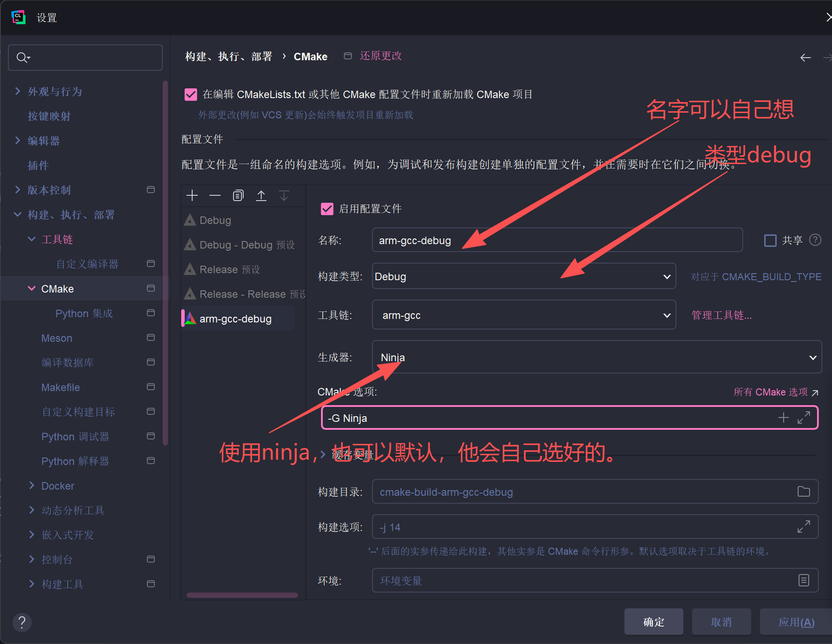The height and width of the screenshot is (644, 832).
Task: Open Python 集成 settings page
Action: (84, 313)
